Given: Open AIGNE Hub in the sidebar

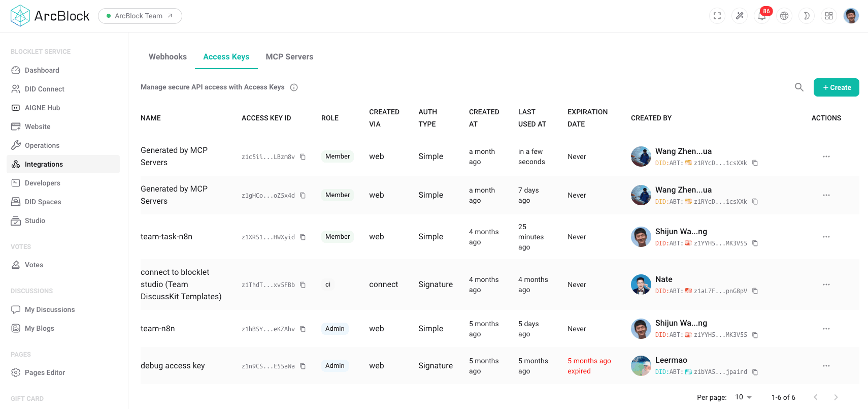Looking at the screenshot, I should click(x=63, y=108).
